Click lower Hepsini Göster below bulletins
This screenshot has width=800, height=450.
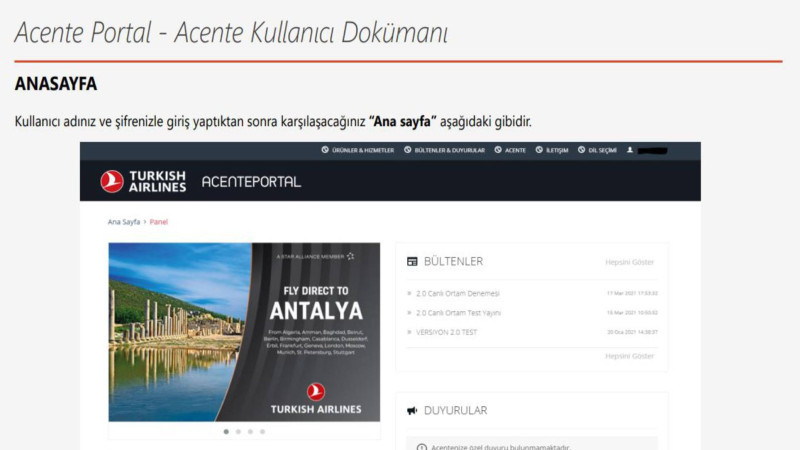(629, 356)
